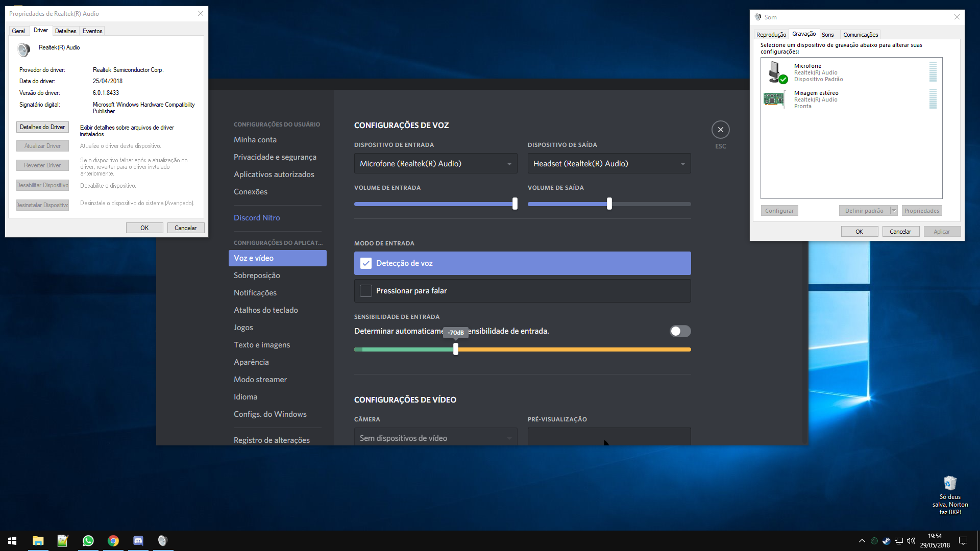980x551 pixels.
Task: Show hidden system tray icons
Action: tap(862, 541)
